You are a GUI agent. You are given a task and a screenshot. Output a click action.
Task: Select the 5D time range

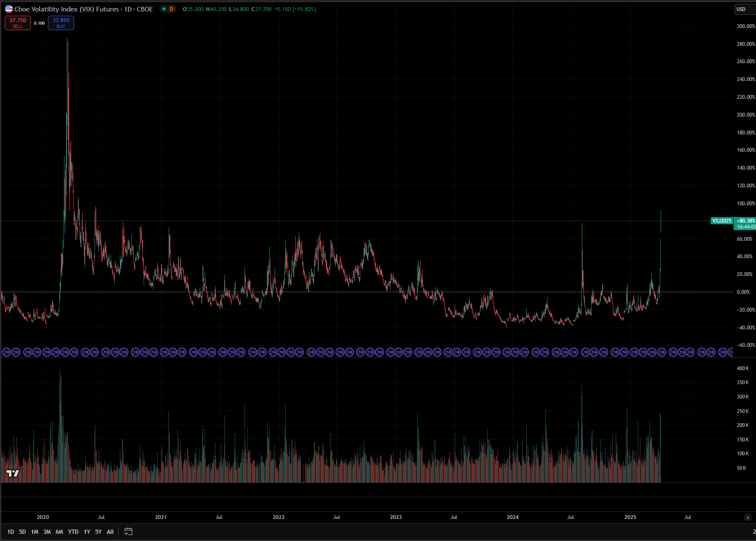point(22,532)
